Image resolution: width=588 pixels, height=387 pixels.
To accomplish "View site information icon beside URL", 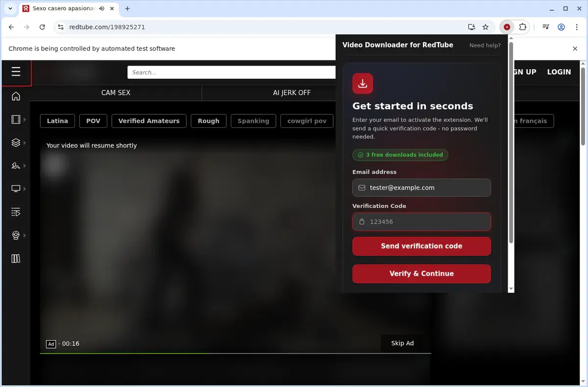I will point(61,27).
